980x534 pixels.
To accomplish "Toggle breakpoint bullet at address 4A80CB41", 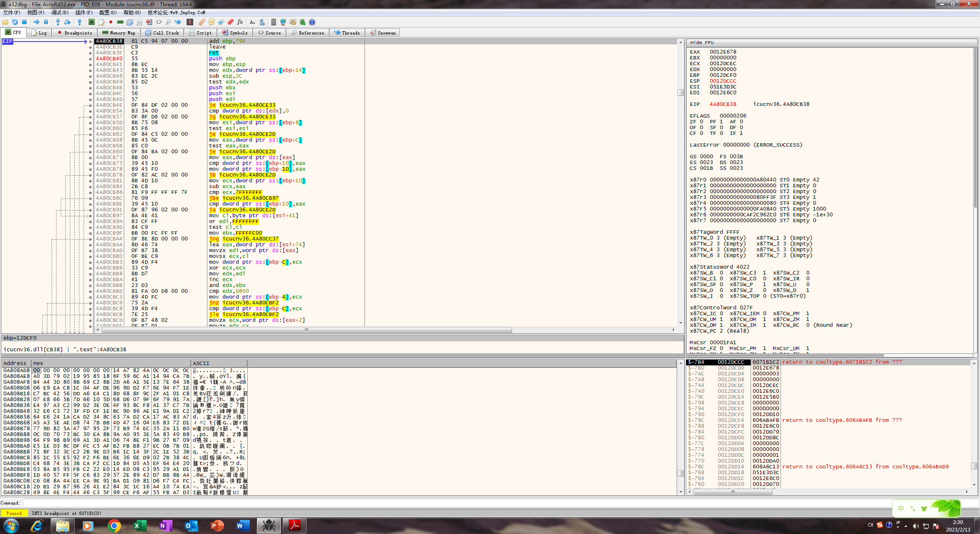I will 90,64.
